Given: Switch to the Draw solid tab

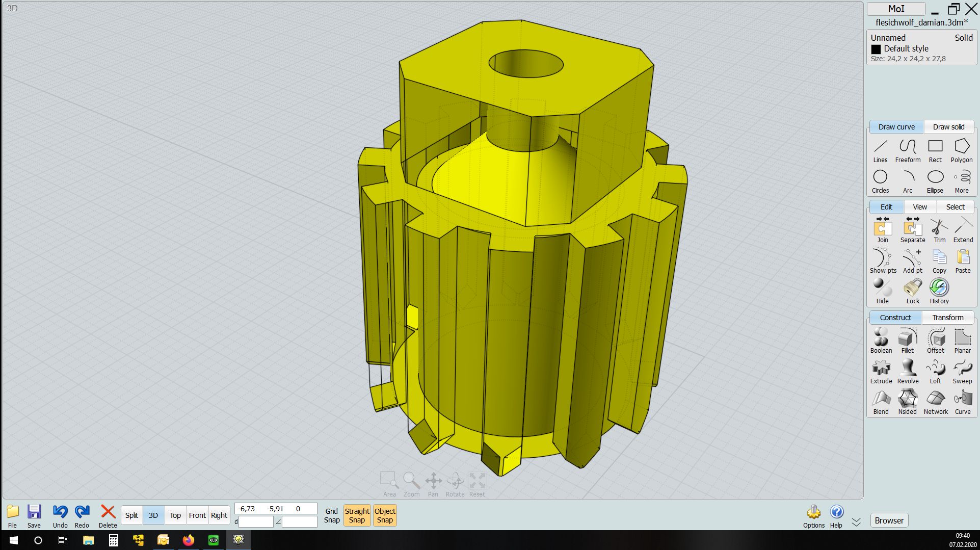Looking at the screenshot, I should tap(948, 127).
